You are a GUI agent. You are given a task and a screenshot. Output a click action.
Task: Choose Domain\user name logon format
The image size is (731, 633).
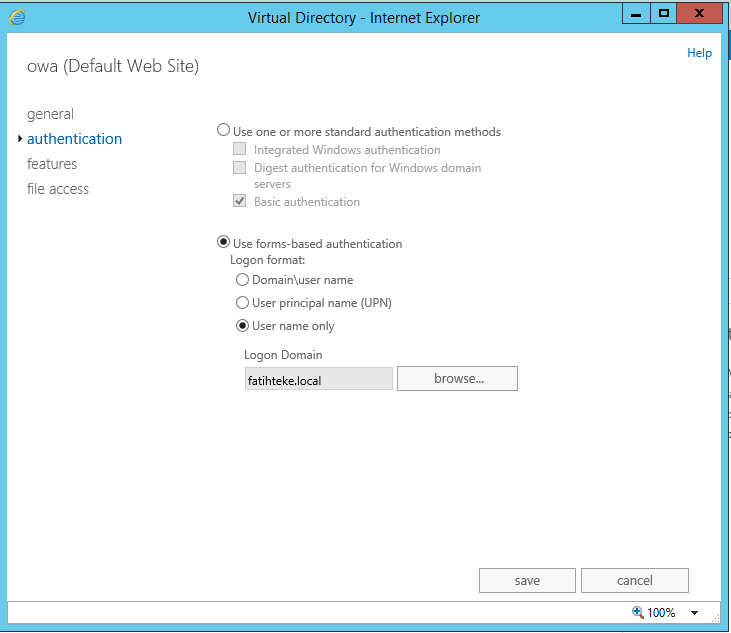click(242, 280)
